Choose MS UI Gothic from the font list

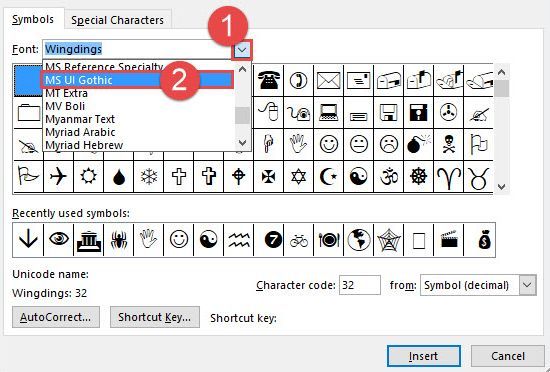(x=138, y=80)
